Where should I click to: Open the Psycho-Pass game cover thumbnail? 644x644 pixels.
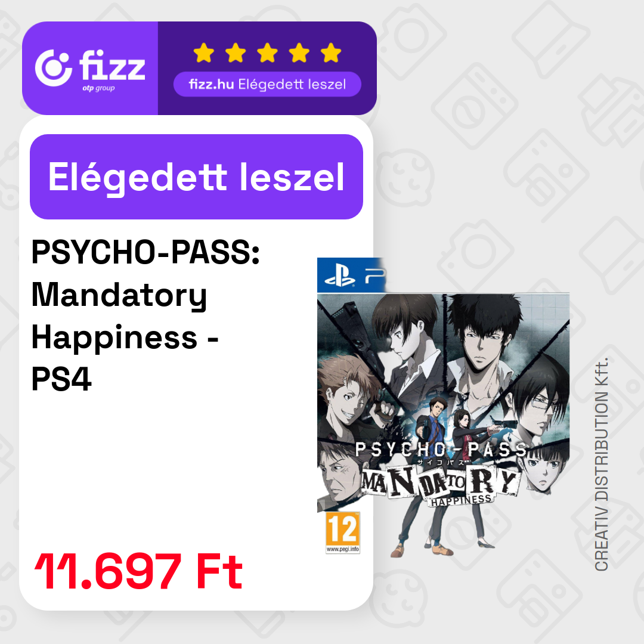(443, 407)
